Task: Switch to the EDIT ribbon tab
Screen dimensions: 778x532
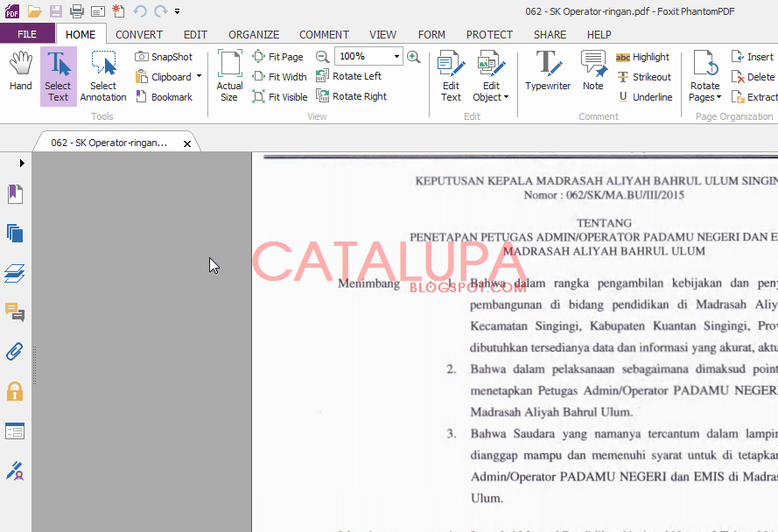Action: click(195, 34)
